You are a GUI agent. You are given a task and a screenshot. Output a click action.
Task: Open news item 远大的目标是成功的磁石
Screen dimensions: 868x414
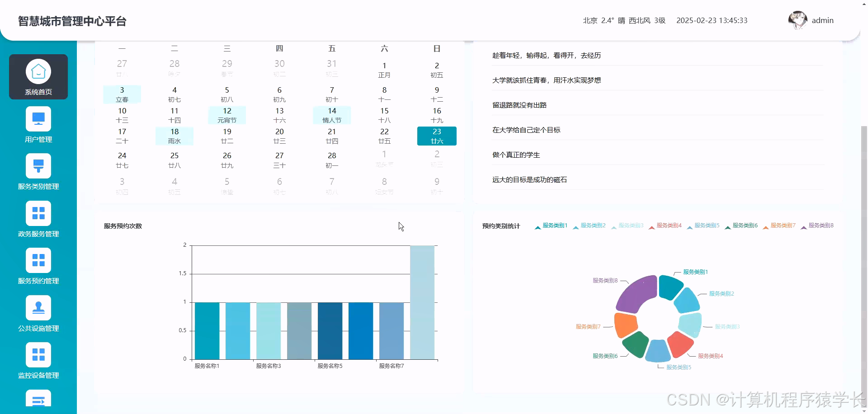(x=529, y=179)
